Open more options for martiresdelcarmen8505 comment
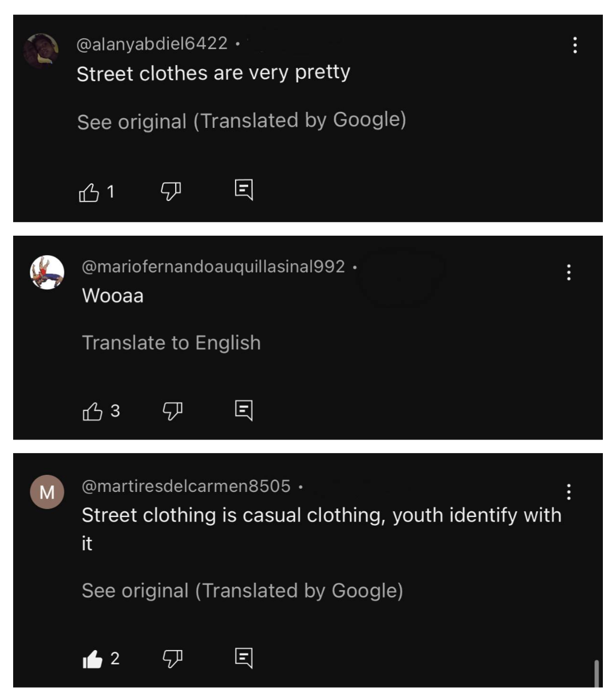This screenshot has width=616, height=698. [569, 491]
